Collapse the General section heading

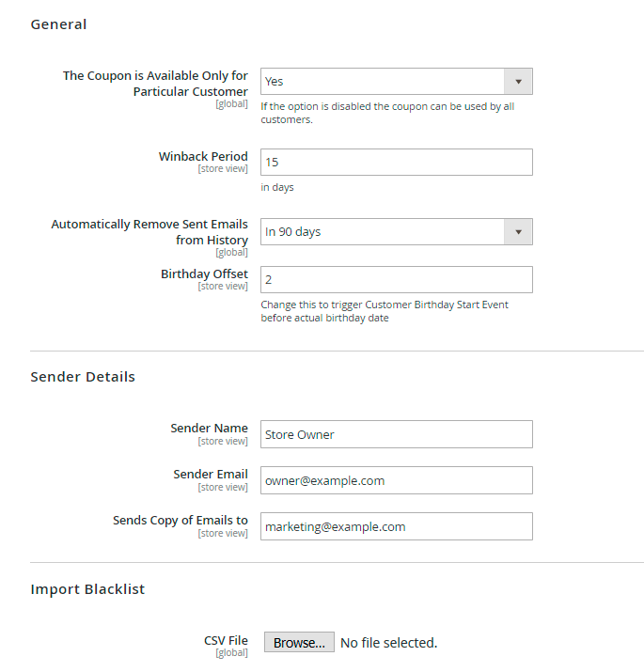(58, 24)
